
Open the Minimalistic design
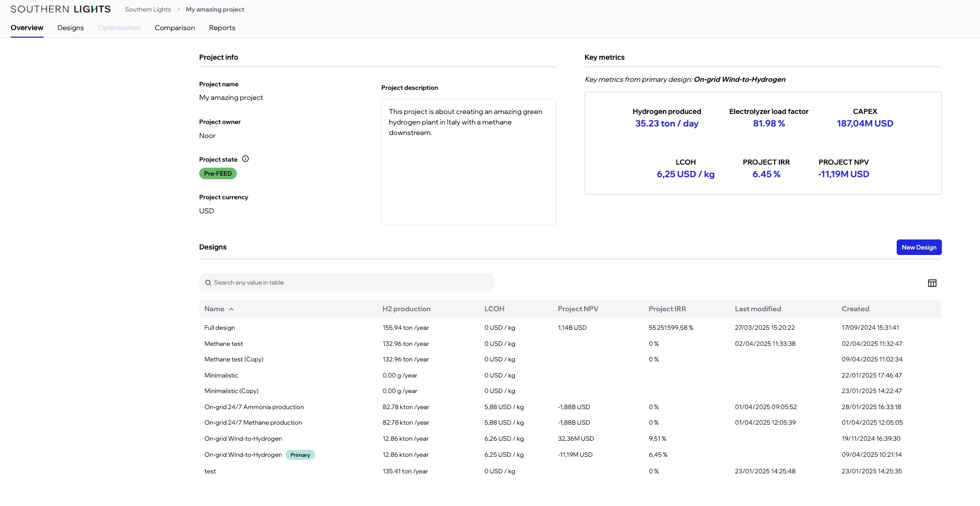tap(570, 375)
